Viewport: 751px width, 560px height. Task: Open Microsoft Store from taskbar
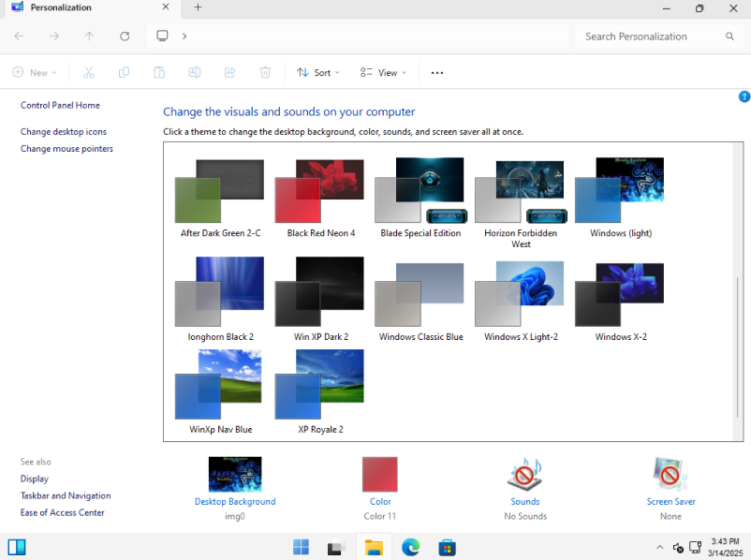tap(447, 547)
